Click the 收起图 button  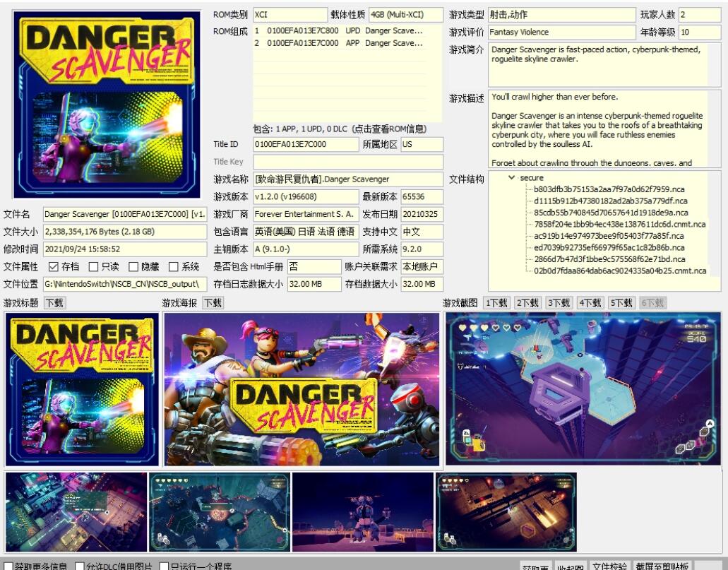click(571, 566)
